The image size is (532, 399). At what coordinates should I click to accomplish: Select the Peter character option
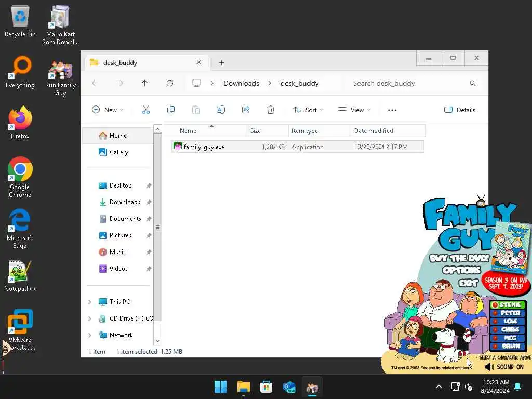(x=508, y=313)
